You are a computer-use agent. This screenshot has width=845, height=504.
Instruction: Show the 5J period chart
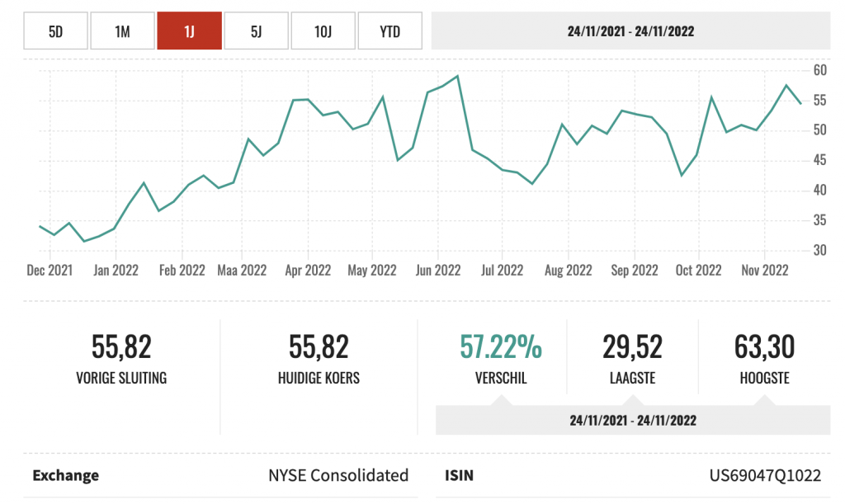pos(257,31)
